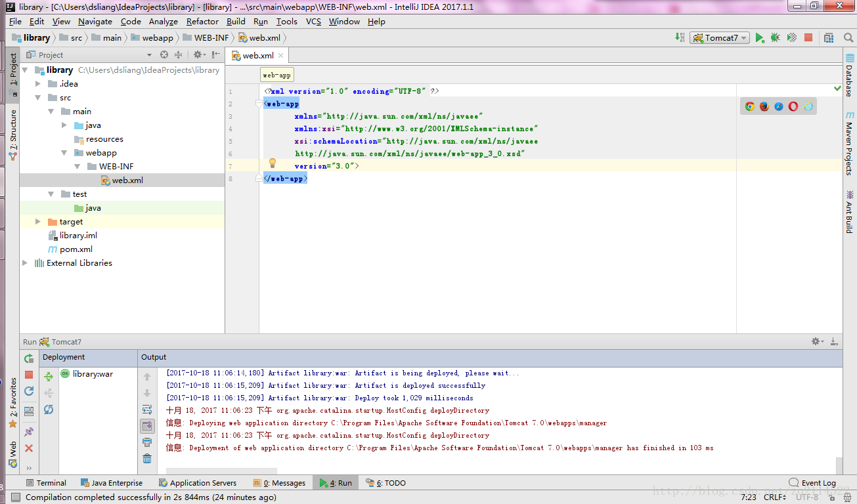The image size is (857, 504).
Task: Run Tomcat7 with the green play icon
Action: pyautogui.click(x=760, y=38)
